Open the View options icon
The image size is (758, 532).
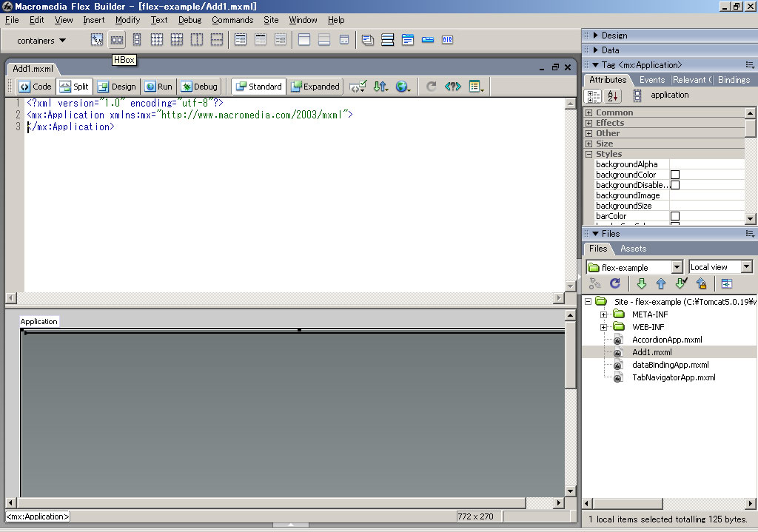point(476,87)
